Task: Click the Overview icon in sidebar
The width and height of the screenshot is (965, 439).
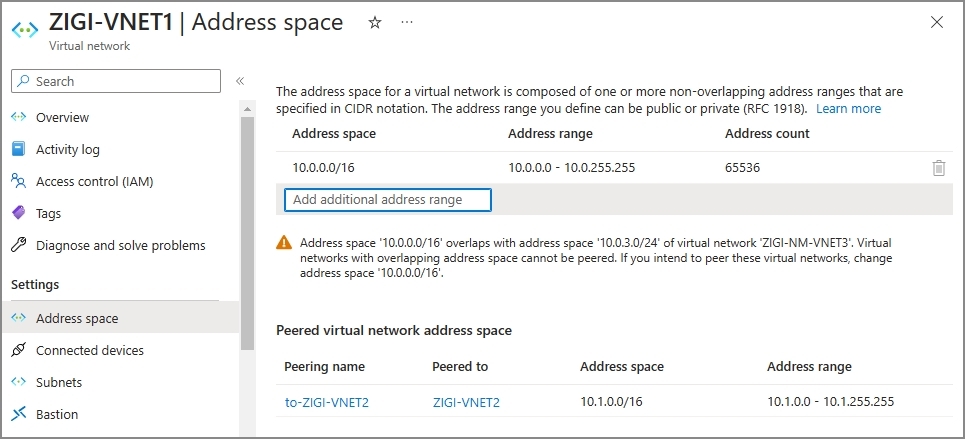Action: pyautogui.click(x=19, y=117)
